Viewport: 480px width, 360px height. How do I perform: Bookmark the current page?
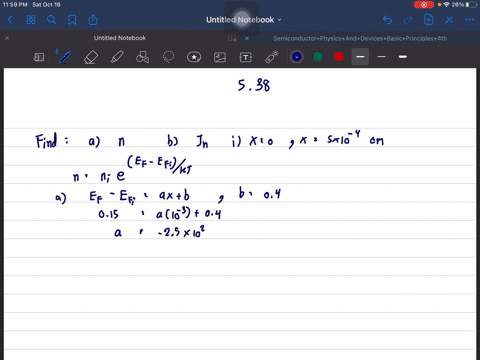click(72, 20)
